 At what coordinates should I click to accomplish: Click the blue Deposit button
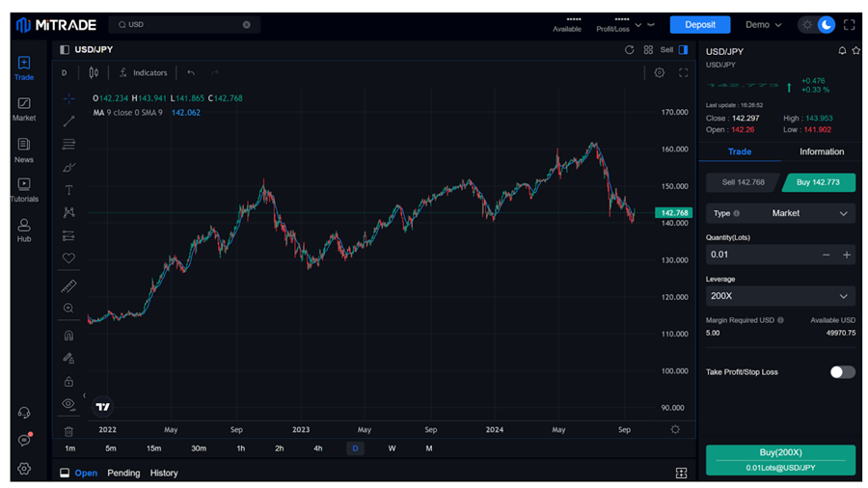click(700, 25)
